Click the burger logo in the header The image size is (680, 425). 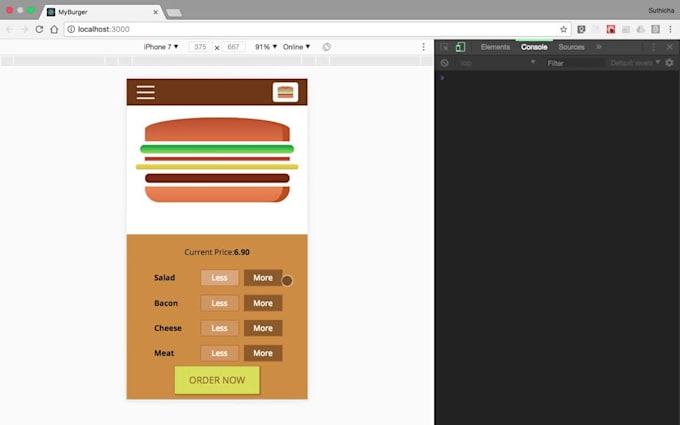click(x=285, y=92)
